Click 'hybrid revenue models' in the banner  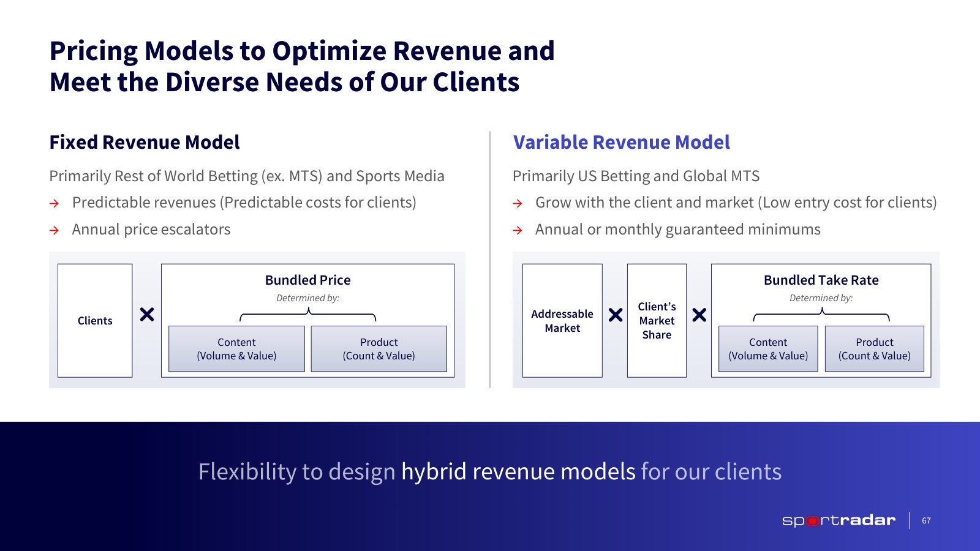click(x=518, y=472)
